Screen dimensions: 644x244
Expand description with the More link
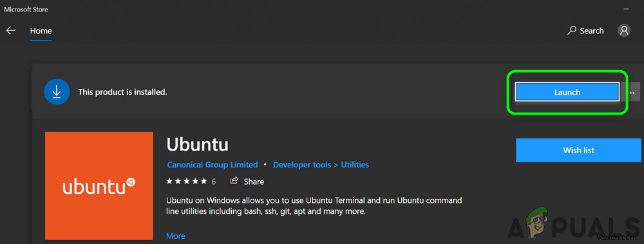point(175,236)
